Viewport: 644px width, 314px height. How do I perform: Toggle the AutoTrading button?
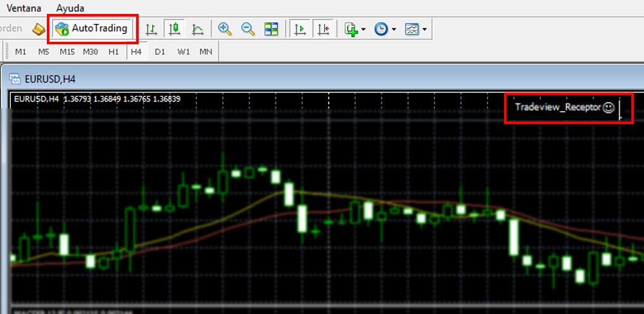92,28
